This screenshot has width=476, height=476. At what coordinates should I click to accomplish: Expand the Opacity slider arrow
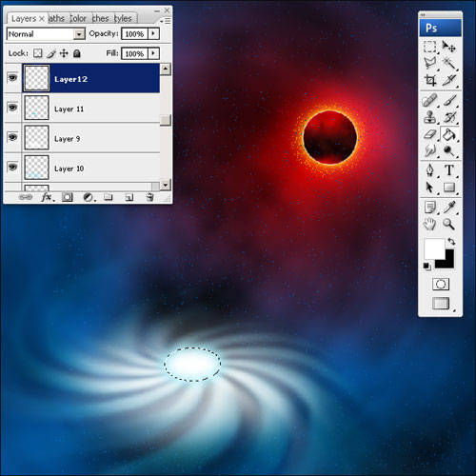tap(153, 33)
